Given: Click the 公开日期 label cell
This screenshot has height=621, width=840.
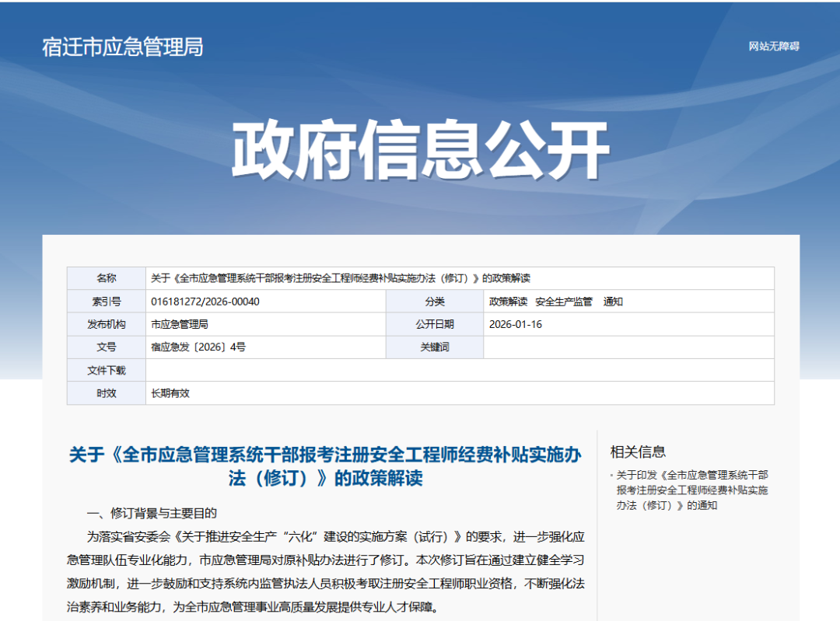Looking at the screenshot, I should pos(434,324).
